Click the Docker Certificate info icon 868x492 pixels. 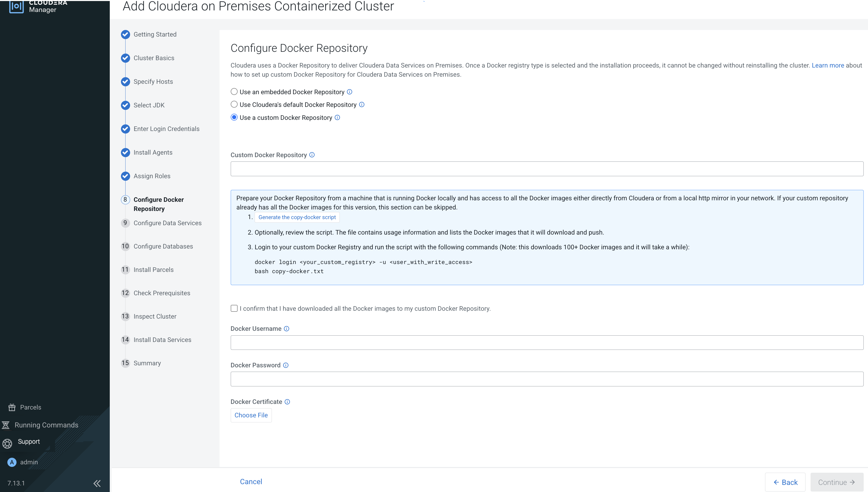click(x=287, y=402)
